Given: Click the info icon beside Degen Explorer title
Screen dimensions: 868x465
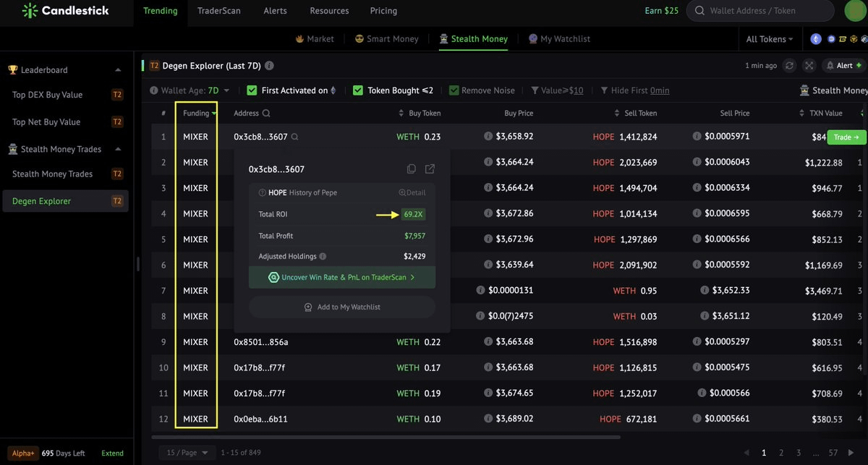Looking at the screenshot, I should tap(269, 66).
